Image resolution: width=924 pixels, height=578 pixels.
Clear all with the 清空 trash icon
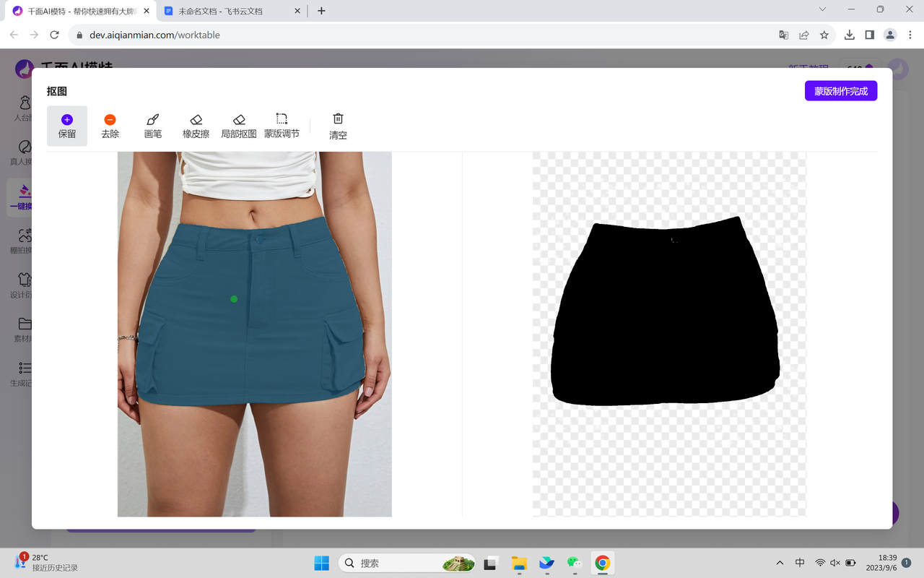tap(338, 126)
